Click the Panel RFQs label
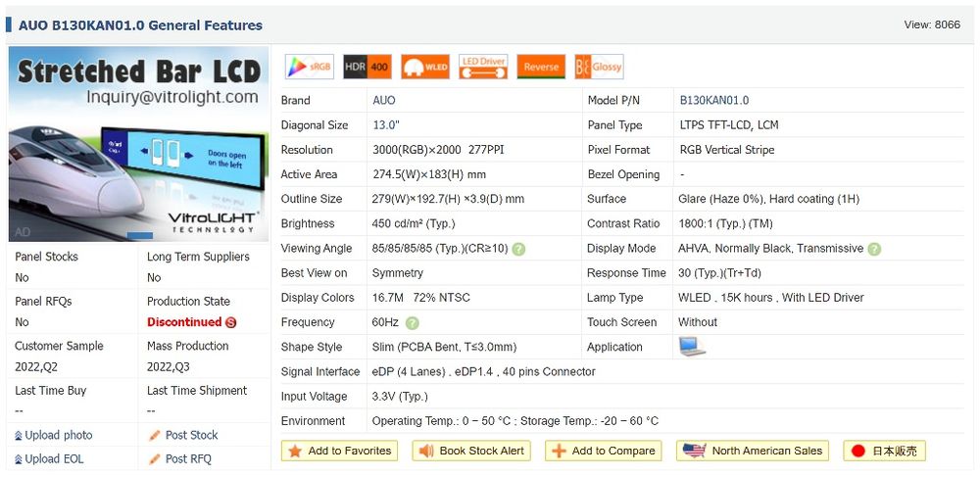The image size is (980, 477). click(43, 301)
